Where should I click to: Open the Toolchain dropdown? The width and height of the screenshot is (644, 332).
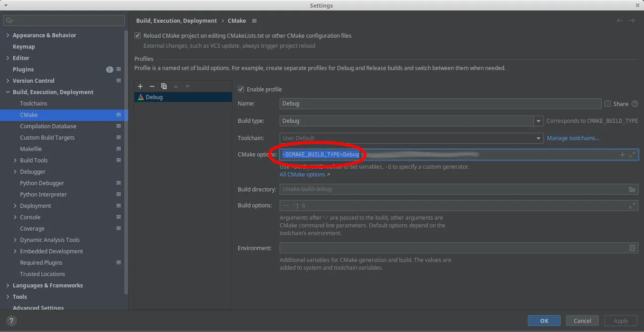[x=539, y=138]
